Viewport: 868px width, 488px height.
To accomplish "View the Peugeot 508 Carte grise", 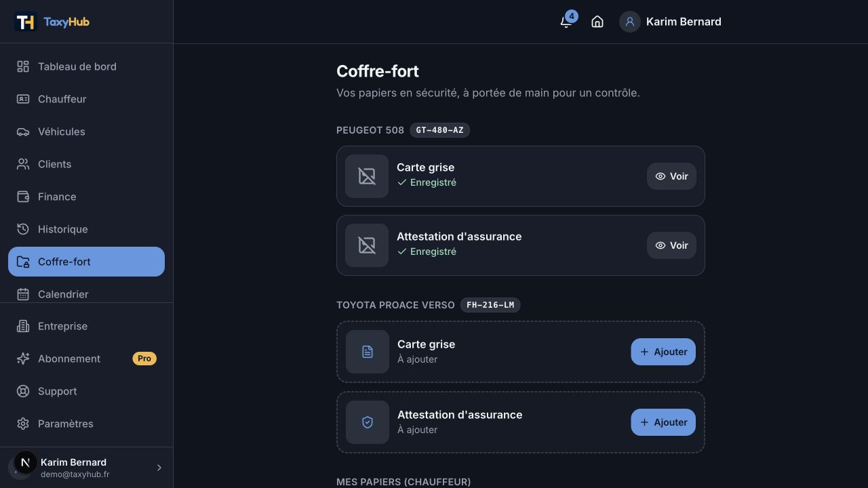I will (x=671, y=176).
